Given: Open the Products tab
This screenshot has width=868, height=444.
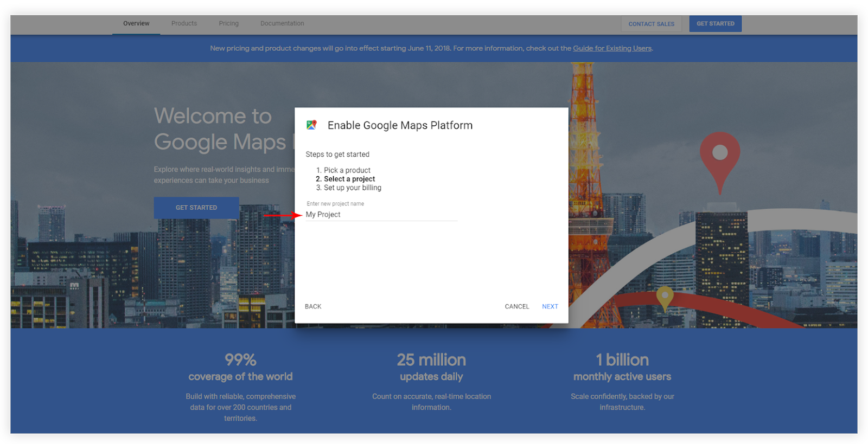Looking at the screenshot, I should pos(184,23).
